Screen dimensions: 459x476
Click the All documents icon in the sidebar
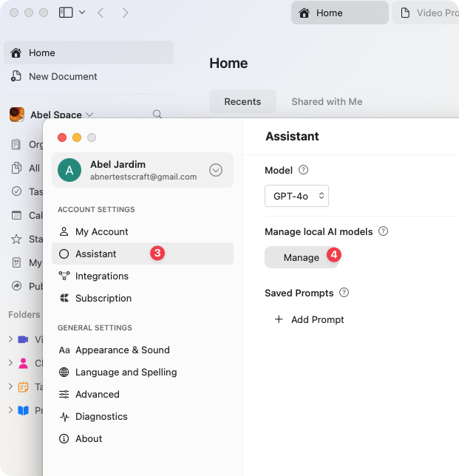click(16, 168)
